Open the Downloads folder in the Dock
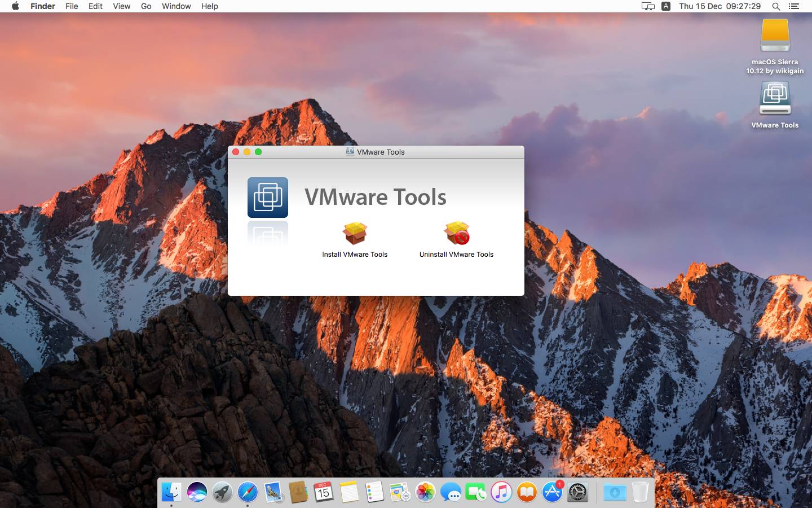Image resolution: width=812 pixels, height=508 pixels. [x=615, y=492]
